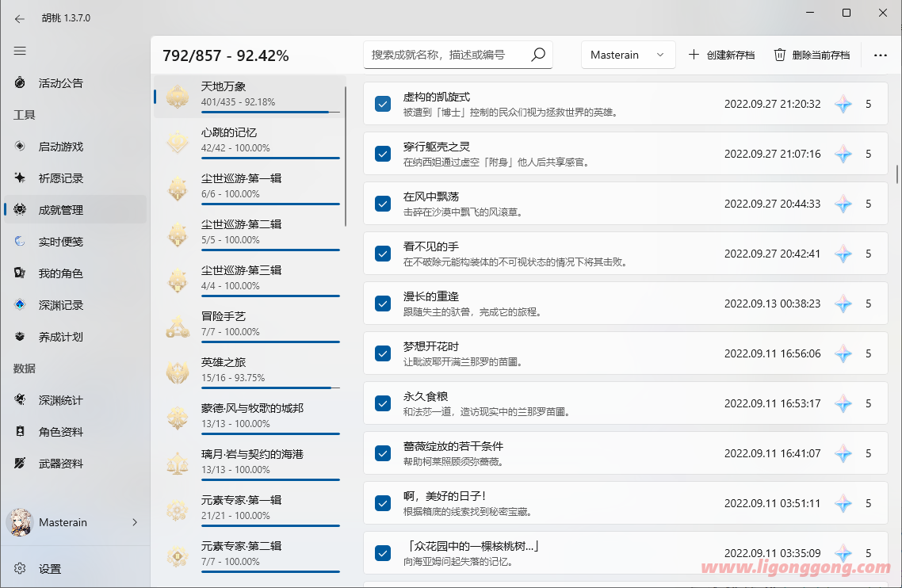Open the Masterain archive dropdown

pos(628,55)
